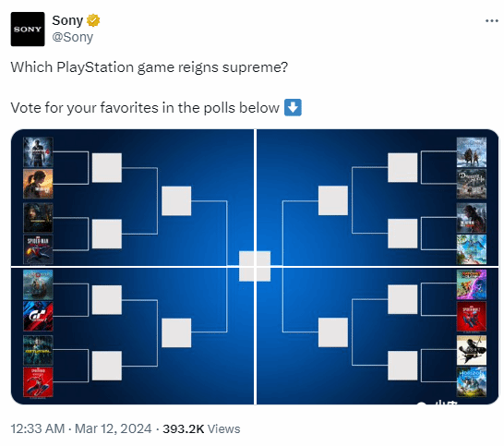Open the 12:33 AM Mar 12, 2024 timestamp
The width and height of the screenshot is (504, 446).
[x=81, y=428]
